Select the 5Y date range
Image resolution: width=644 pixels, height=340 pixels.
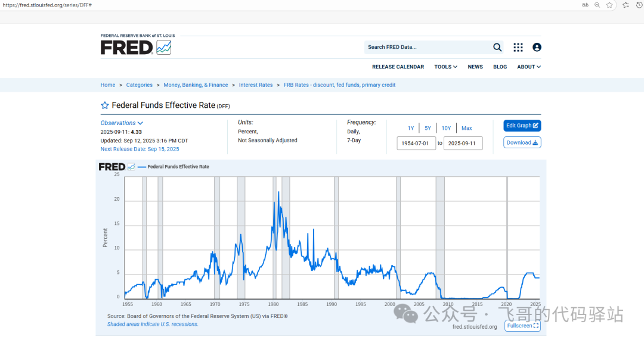tap(428, 128)
